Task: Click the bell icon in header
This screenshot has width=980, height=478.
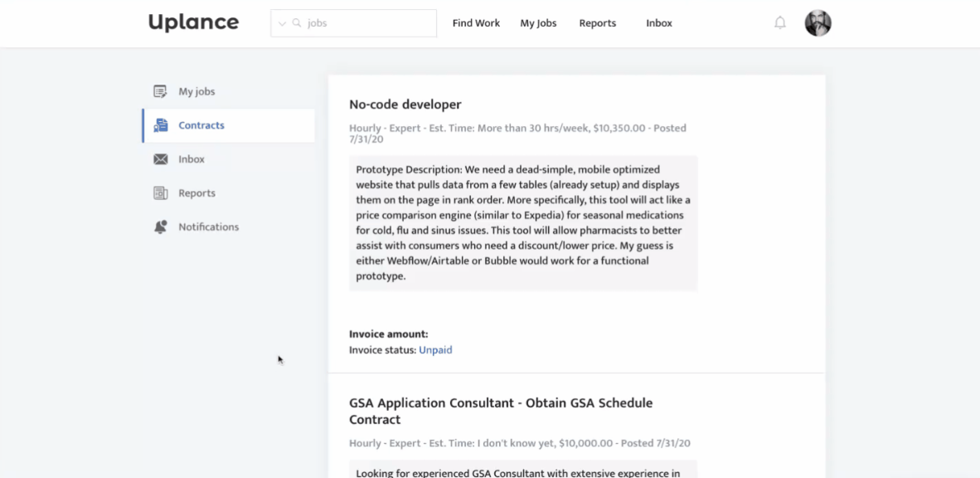Action: [x=780, y=23]
